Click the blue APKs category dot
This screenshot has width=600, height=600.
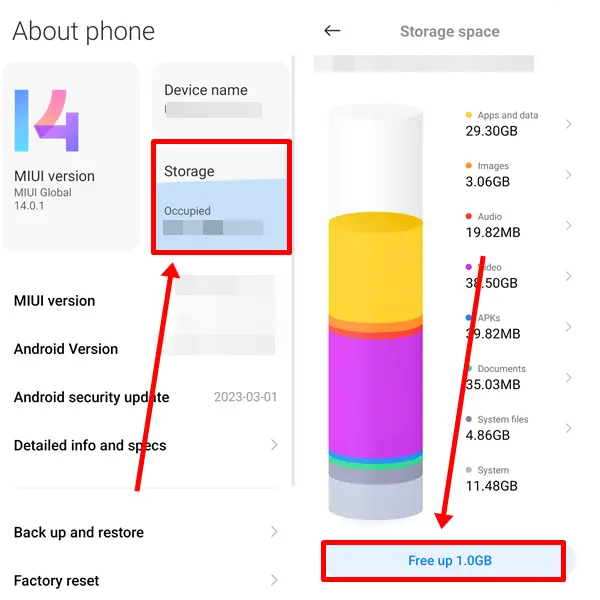click(x=469, y=318)
